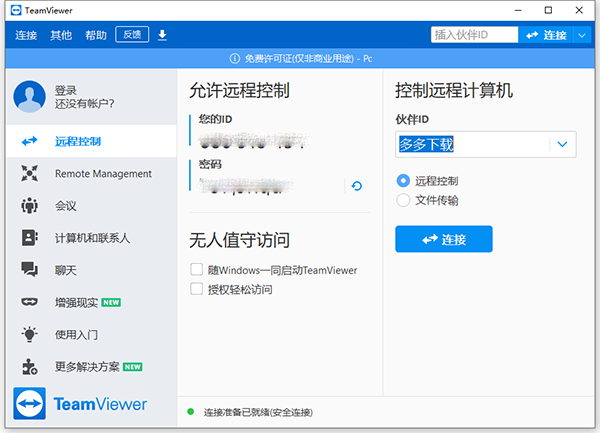Screen dimensions: 600x433
Task: Open the 使用入门 sidebar label
Action: (76, 335)
